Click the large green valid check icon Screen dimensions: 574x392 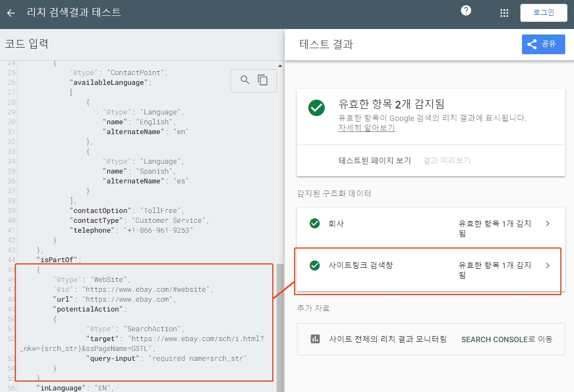[316, 108]
